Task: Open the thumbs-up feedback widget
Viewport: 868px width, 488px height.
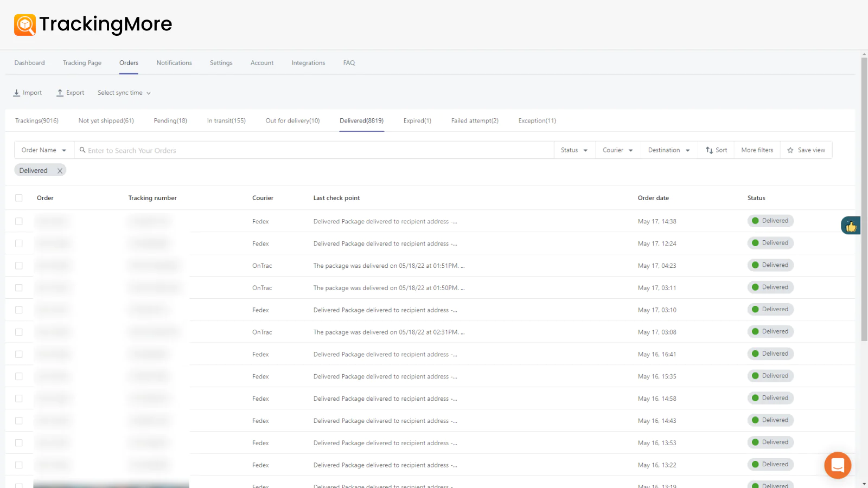Action: tap(850, 226)
